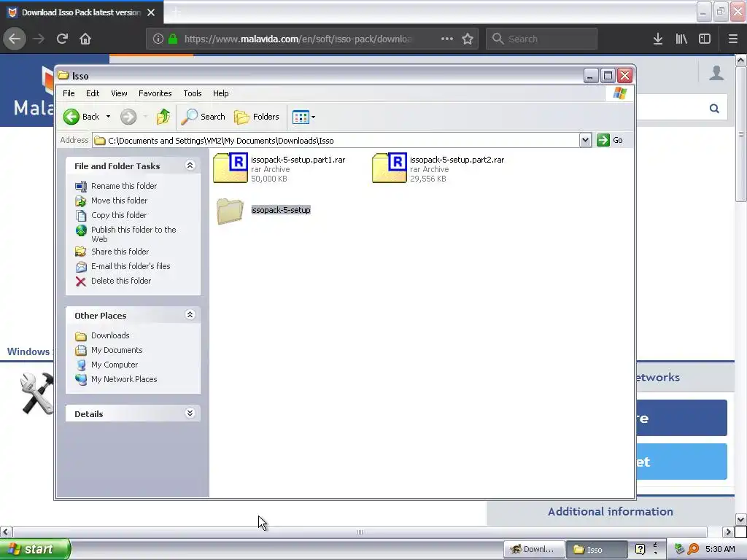Expand the Address bar dropdown
This screenshot has height=560, width=747.
coord(585,140)
